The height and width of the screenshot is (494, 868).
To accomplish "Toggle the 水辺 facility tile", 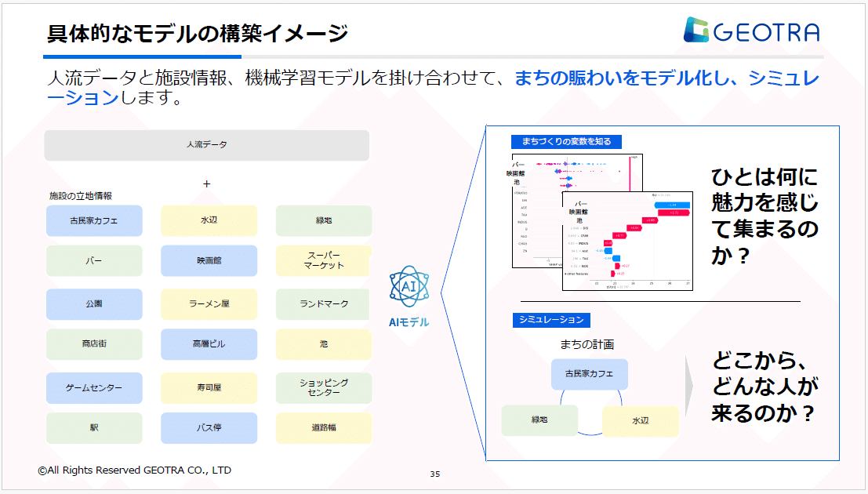I will [209, 220].
